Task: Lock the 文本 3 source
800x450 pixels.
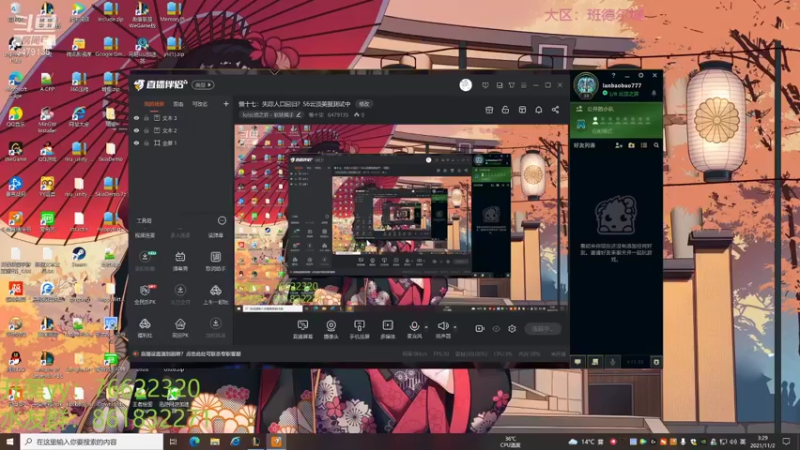Action: tap(146, 118)
